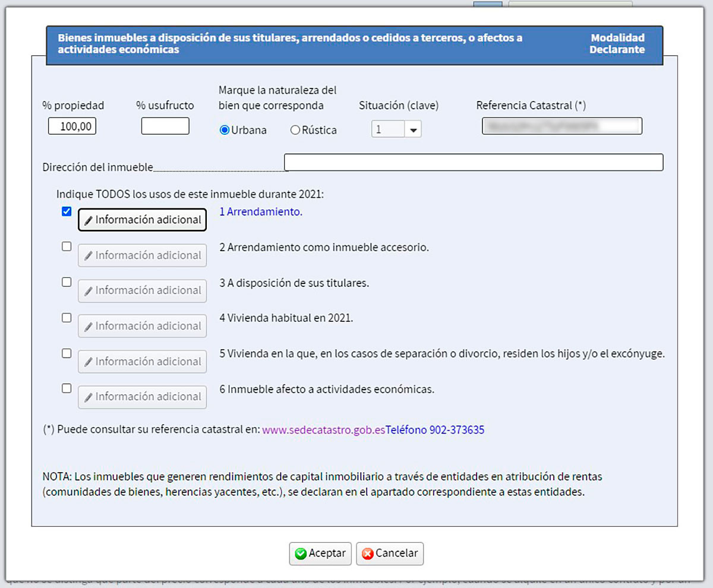Click the 'Modalidad Declarante' header text
Viewport: 713px width, 588px height.
point(617,44)
